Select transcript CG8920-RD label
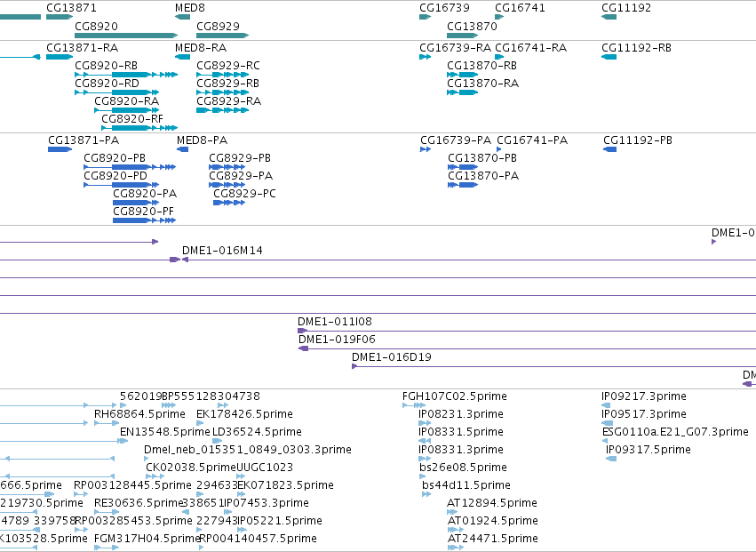756x552 pixels. [x=107, y=83]
